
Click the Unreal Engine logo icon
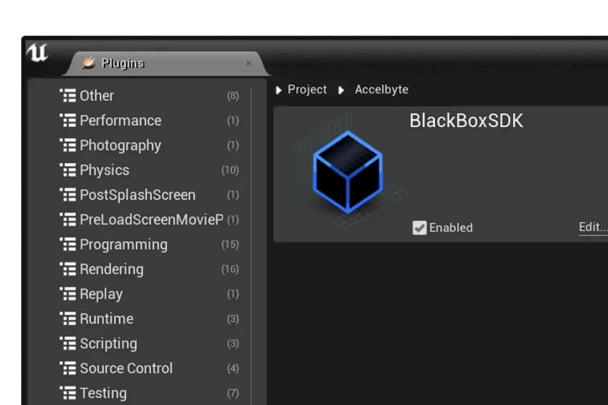coord(37,52)
